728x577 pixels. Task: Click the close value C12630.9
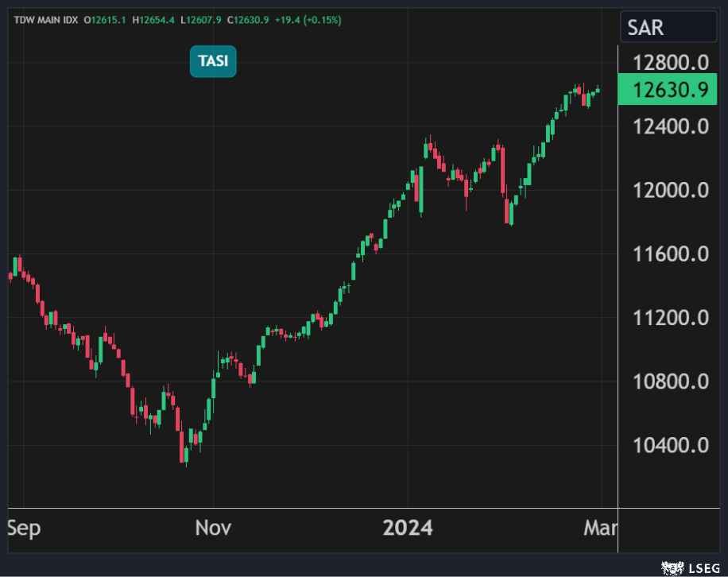coord(249,20)
